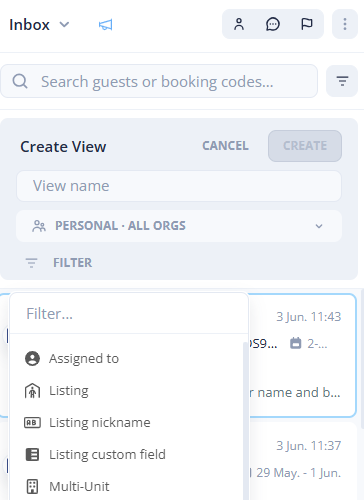Open the conversation dated 3 Jun. 11:43
Screen dimensions: 364x500
click(x=303, y=355)
